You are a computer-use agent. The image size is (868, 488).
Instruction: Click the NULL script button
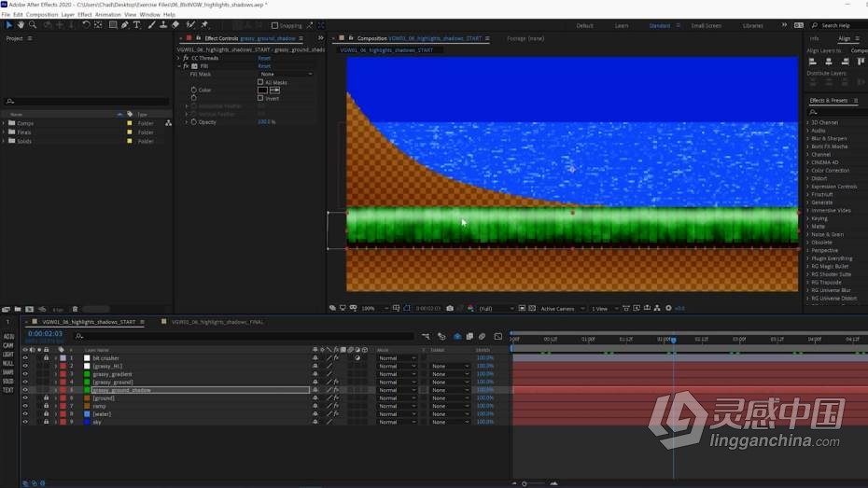(8, 363)
